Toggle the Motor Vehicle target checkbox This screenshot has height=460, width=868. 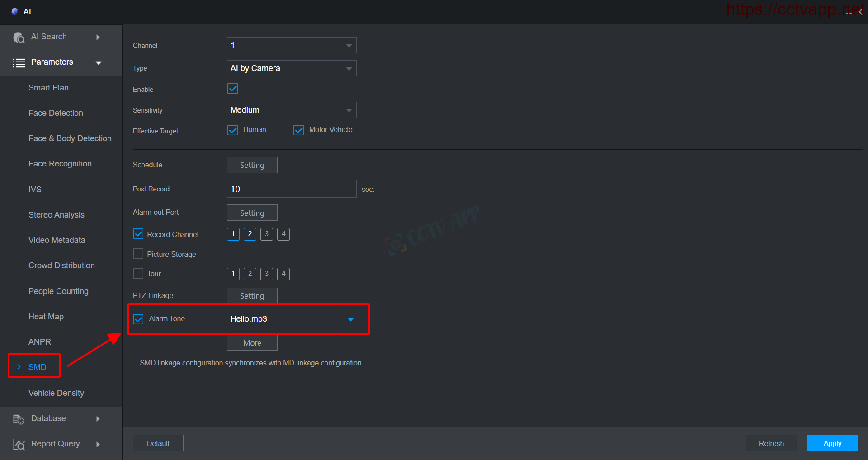coord(298,130)
